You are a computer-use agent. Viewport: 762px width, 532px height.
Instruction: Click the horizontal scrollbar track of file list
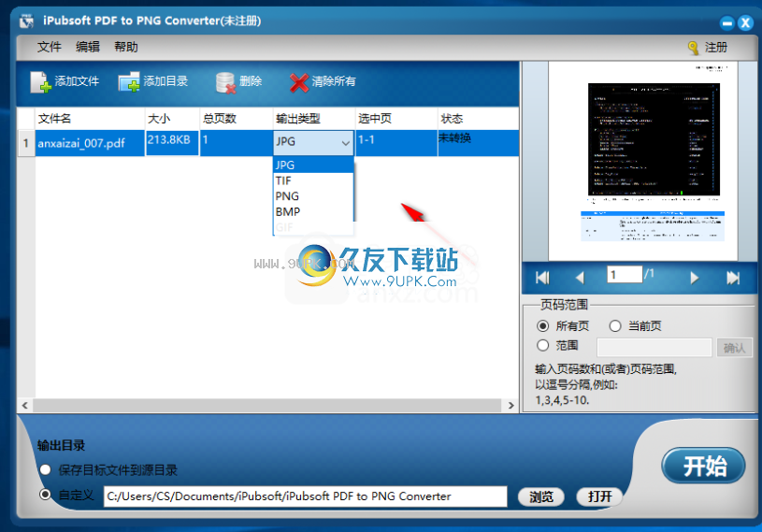[266, 405]
